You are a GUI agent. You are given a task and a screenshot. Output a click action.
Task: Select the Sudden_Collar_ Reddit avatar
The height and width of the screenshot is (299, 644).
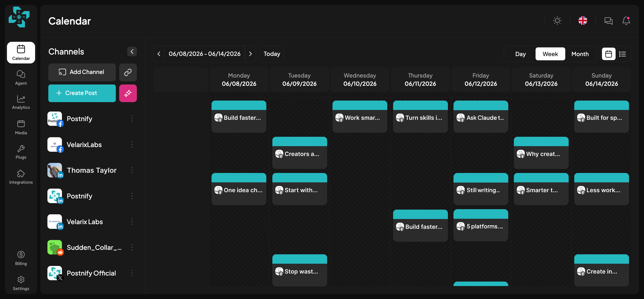pyautogui.click(x=55, y=248)
